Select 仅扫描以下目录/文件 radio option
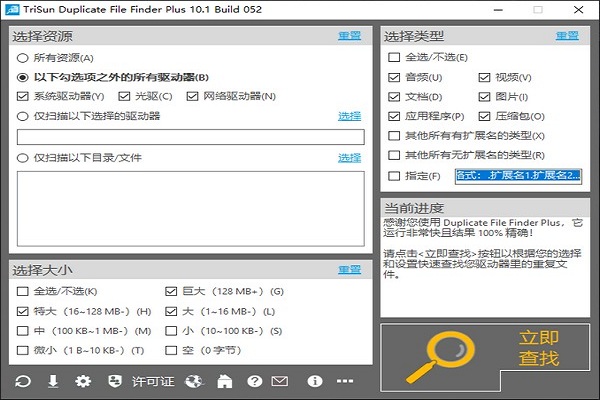Image resolution: width=600 pixels, height=400 pixels. tap(23, 157)
